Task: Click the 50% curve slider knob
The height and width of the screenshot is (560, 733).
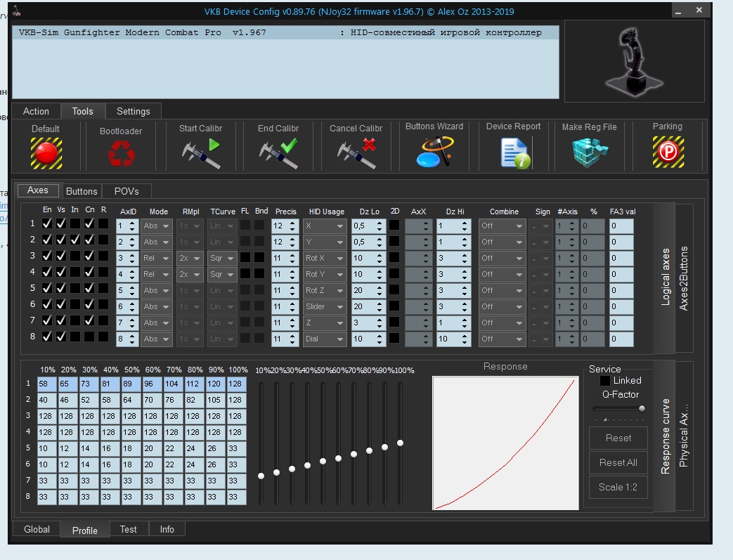Action: [x=323, y=462]
